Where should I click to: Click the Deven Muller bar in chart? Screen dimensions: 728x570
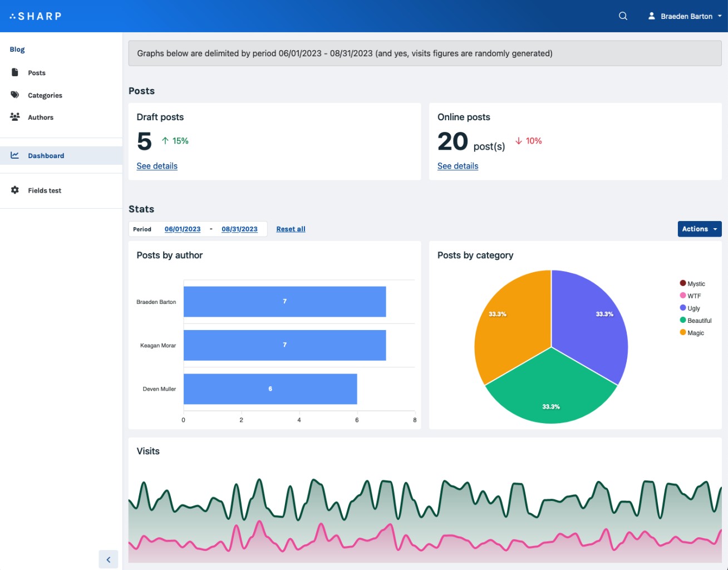(270, 389)
